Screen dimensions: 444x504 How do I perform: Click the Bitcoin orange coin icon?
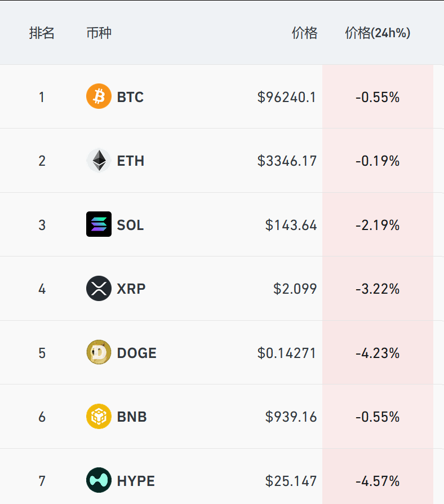pos(99,96)
